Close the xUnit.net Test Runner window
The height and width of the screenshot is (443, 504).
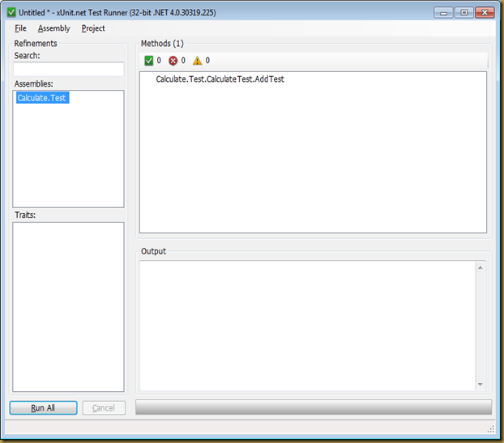click(485, 12)
